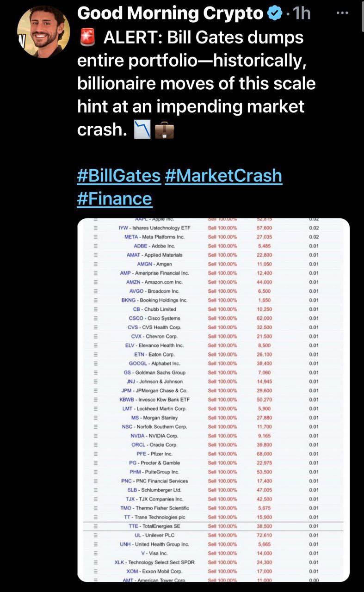Click the hamburger icon beside META row
This screenshot has width=364, height=592.
pyautogui.click(x=96, y=237)
